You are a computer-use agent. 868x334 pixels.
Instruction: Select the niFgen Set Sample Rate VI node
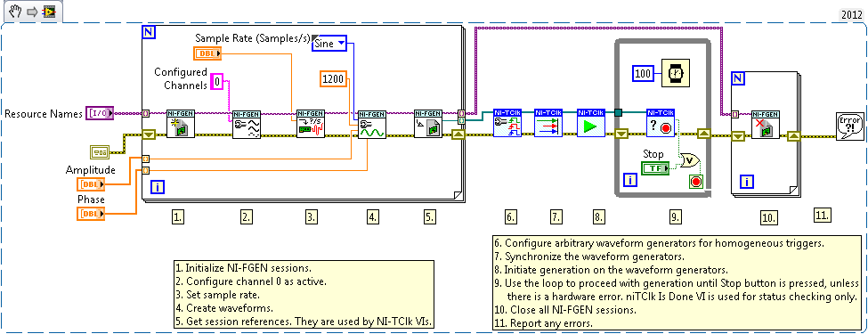click(311, 124)
